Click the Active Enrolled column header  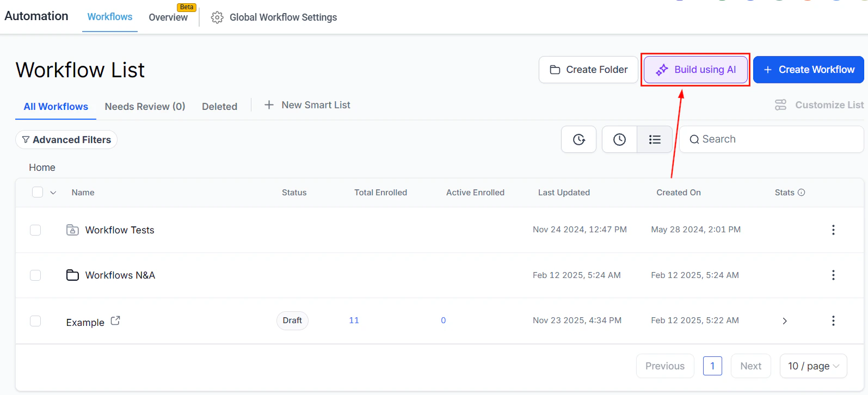475,193
